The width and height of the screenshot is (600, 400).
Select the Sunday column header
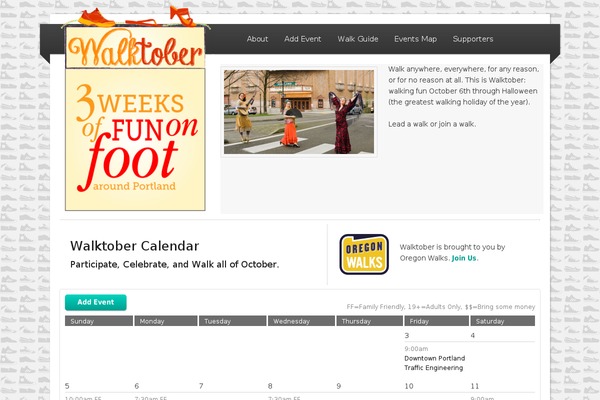(99, 321)
